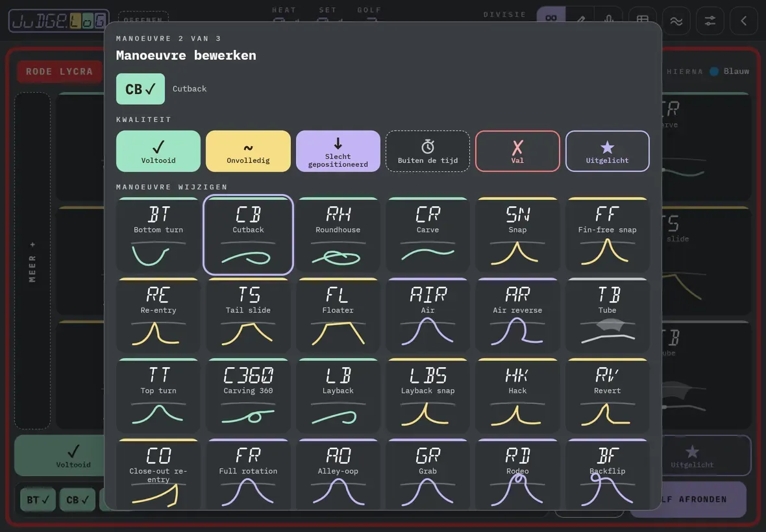Select the Rodeo maneuver tile
Viewport: 766px width, 532px height.
point(517,474)
